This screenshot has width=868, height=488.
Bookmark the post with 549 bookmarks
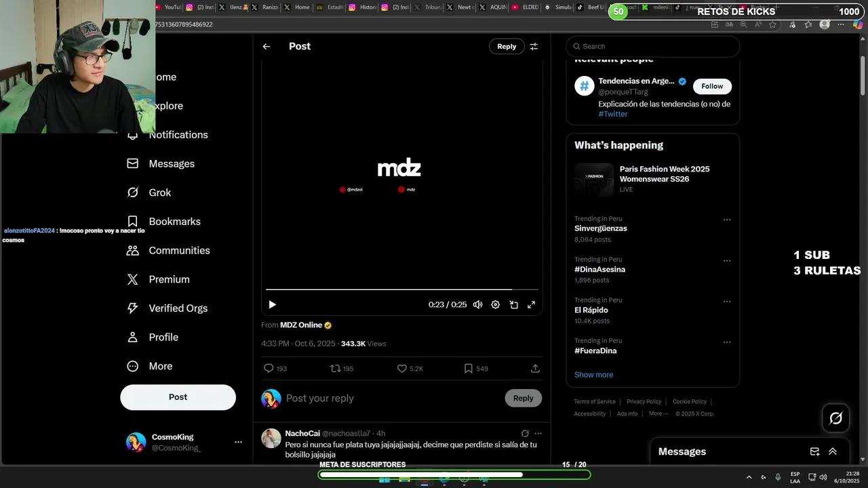point(475,369)
